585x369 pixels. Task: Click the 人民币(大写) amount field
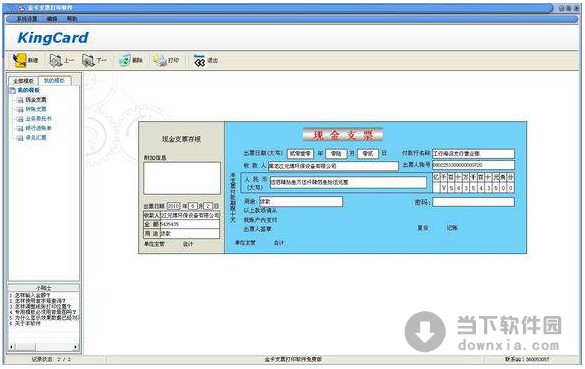[348, 182]
